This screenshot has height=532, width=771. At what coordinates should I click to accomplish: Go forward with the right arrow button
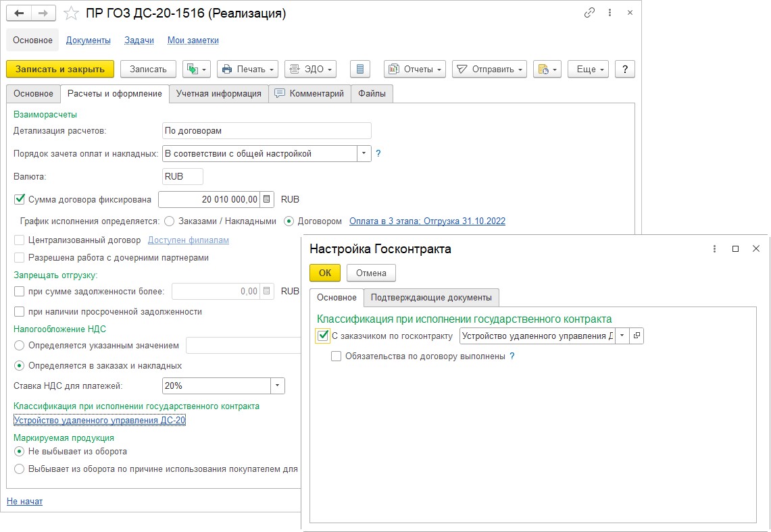(43, 14)
